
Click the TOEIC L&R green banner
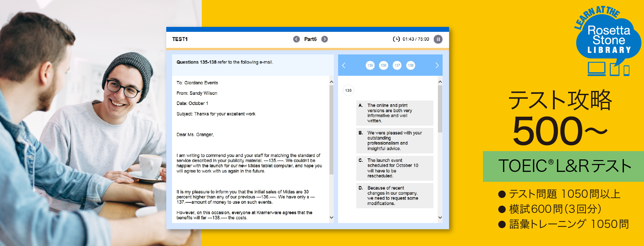click(x=563, y=166)
